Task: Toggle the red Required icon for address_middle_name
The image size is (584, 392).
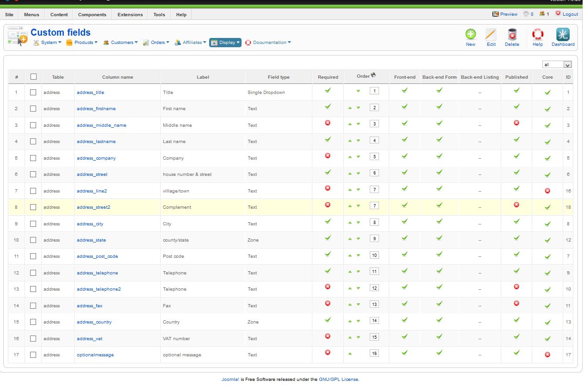Action: [x=328, y=123]
